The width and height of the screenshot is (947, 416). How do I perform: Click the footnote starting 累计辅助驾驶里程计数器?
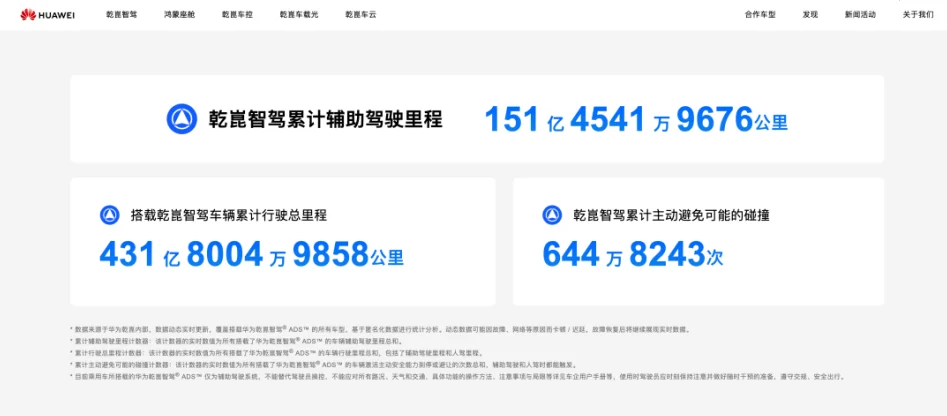pyautogui.click(x=236, y=341)
